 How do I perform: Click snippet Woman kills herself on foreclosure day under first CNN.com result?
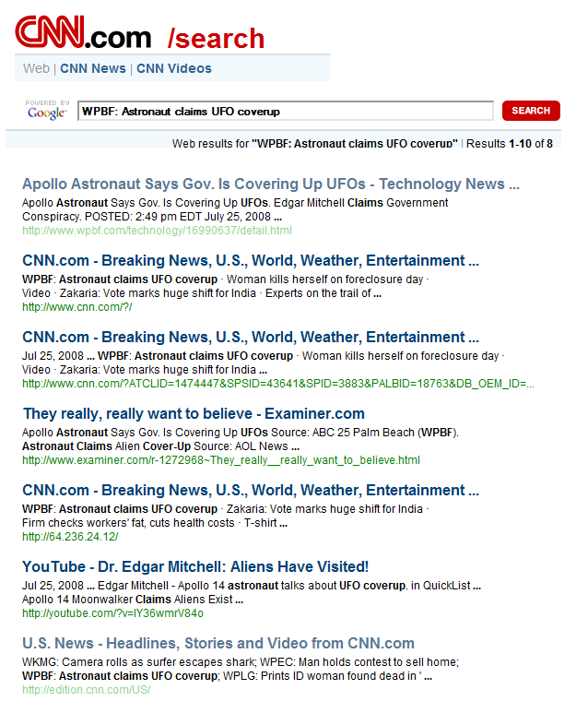[324, 279]
